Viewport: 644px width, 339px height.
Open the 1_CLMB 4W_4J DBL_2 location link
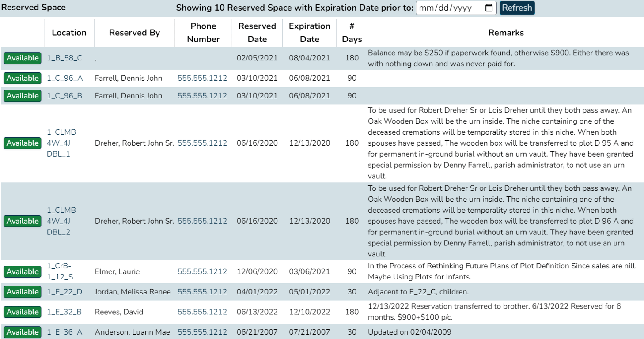[x=61, y=221]
